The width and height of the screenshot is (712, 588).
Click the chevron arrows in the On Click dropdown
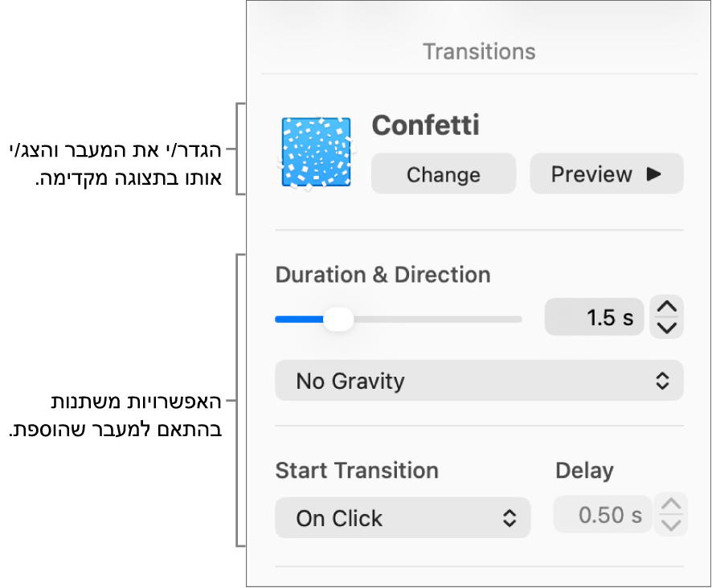point(509,517)
